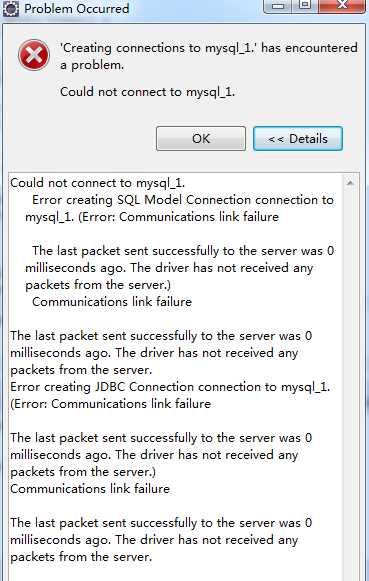Click the indented 'Communications link failure' line
This screenshot has width=369, height=581.
[x=112, y=302]
